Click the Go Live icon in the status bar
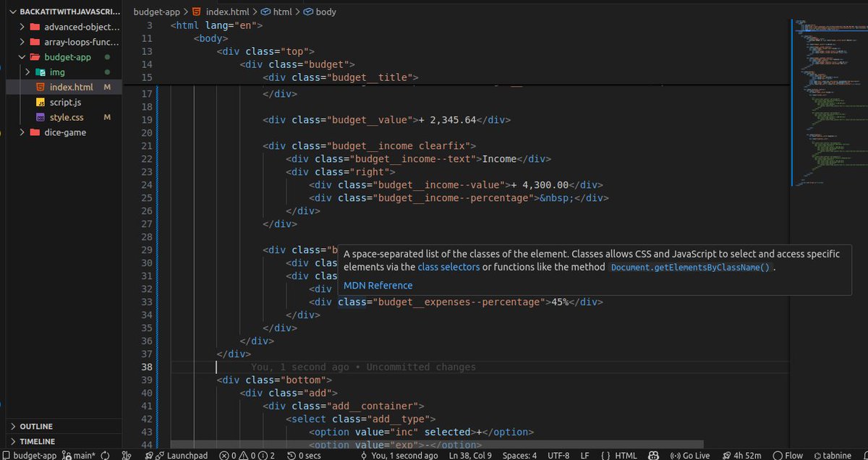868x460 pixels. pos(689,456)
